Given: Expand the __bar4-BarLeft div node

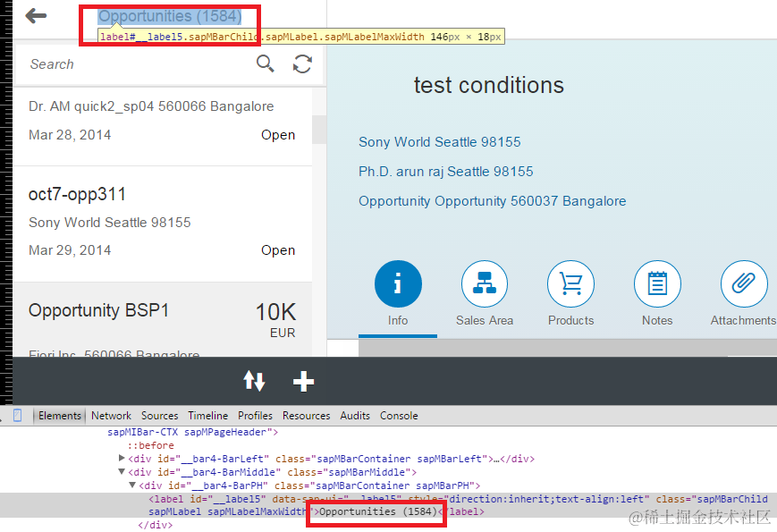Looking at the screenshot, I should 122,458.
